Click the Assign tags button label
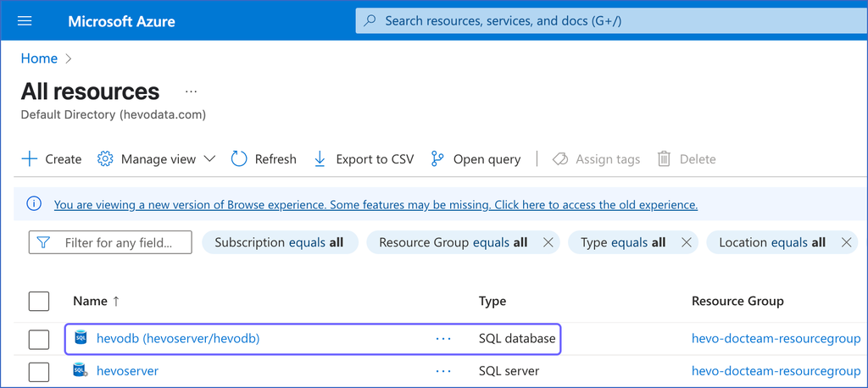This screenshot has height=388, width=868. [x=608, y=159]
